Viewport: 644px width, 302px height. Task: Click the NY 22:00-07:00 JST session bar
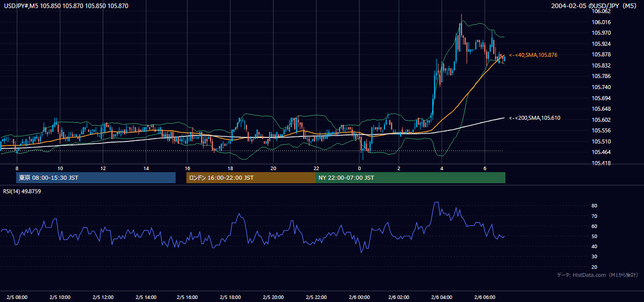tap(410, 178)
